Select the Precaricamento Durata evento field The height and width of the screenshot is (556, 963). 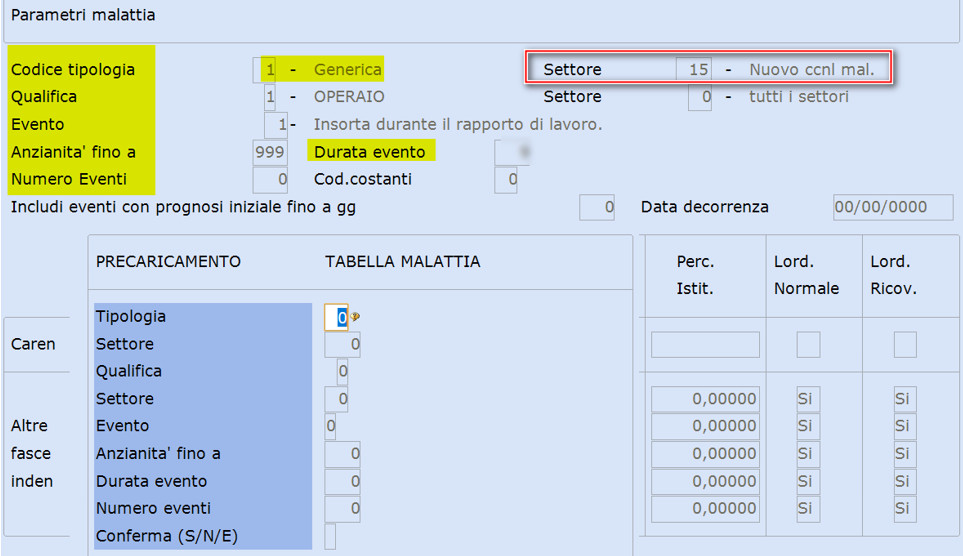[342, 481]
